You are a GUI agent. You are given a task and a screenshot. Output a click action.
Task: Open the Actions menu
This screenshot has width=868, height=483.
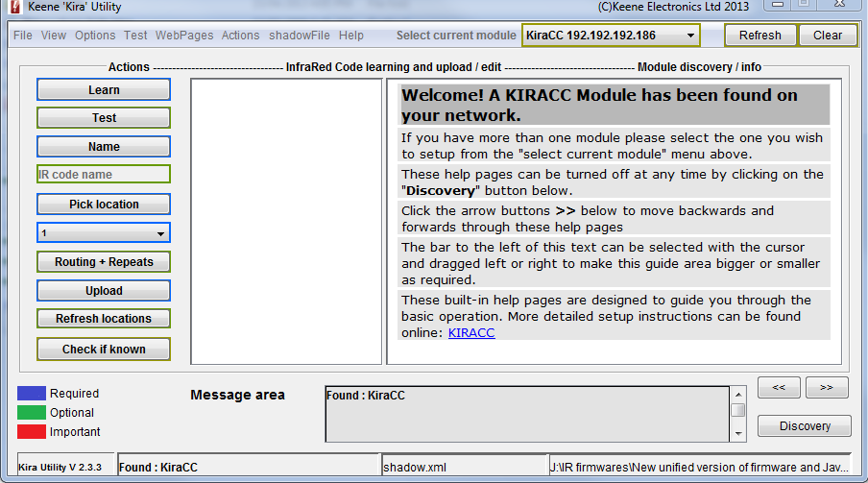click(240, 36)
